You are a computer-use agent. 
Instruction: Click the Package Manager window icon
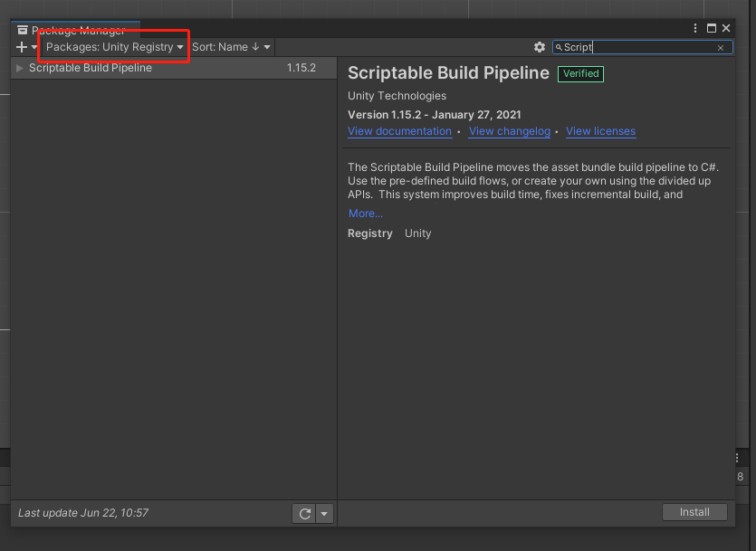(x=23, y=28)
